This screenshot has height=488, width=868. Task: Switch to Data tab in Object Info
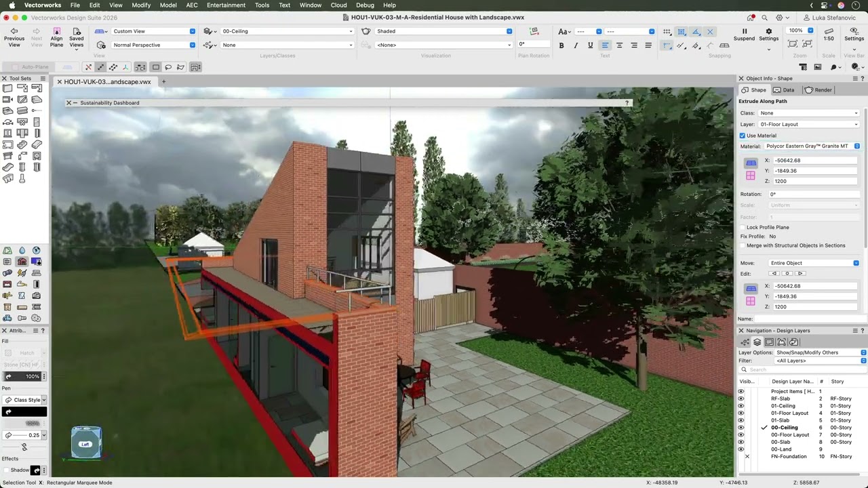(783, 90)
